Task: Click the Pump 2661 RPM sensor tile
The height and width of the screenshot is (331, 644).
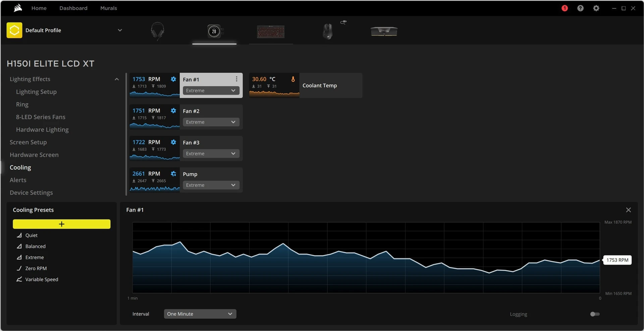Action: coord(155,180)
